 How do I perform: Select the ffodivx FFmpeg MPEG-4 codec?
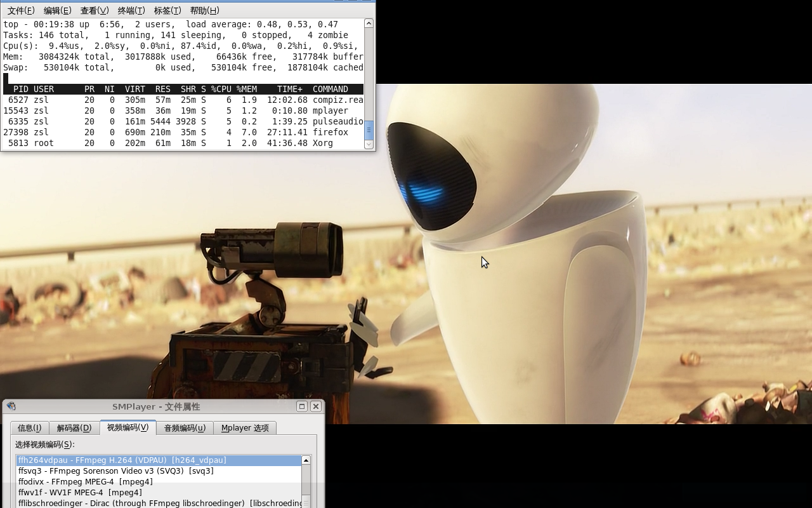(x=159, y=482)
